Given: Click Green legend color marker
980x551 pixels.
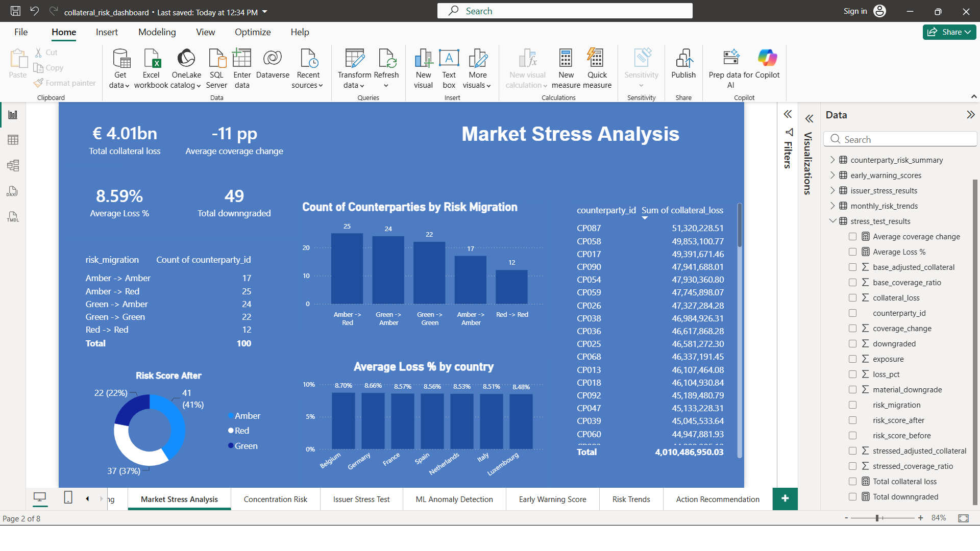Looking at the screenshot, I should point(231,446).
